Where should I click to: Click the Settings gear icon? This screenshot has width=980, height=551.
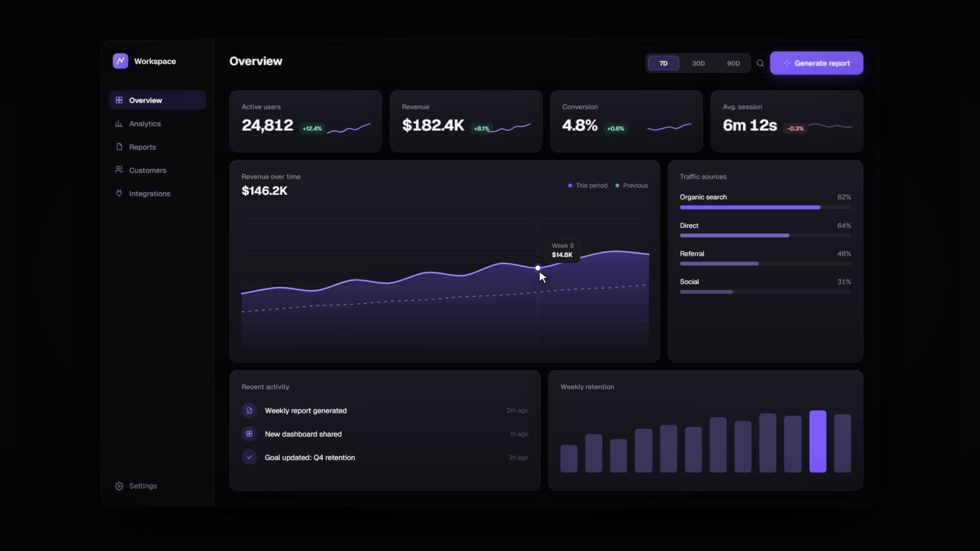point(119,486)
